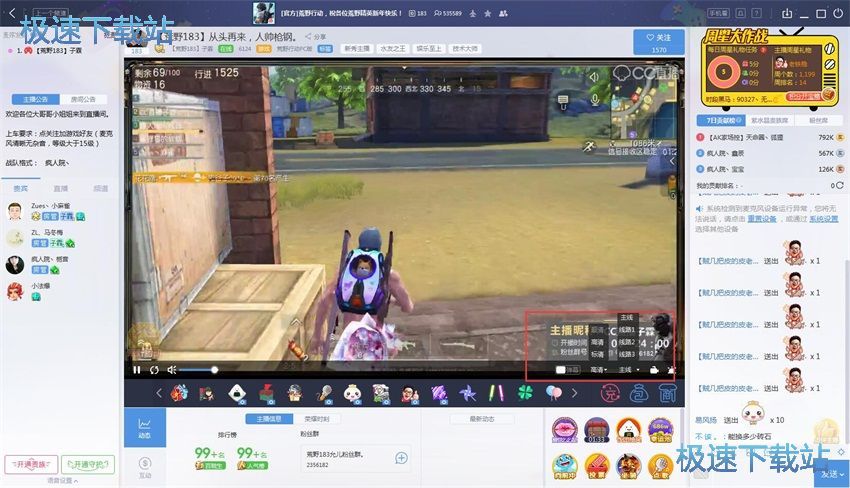This screenshot has width=850, height=488.
Task: Open the 7日贡献榜 tab
Action: [x=721, y=120]
